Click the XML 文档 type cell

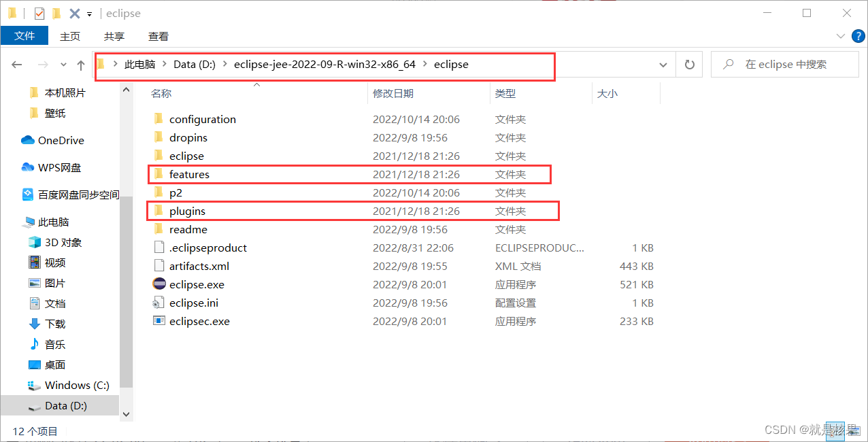coord(518,266)
